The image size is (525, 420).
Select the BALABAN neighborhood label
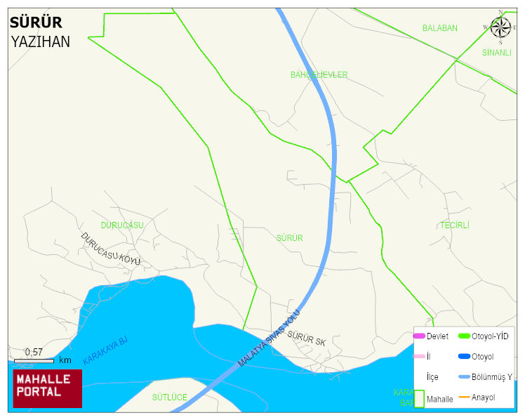pyautogui.click(x=440, y=28)
